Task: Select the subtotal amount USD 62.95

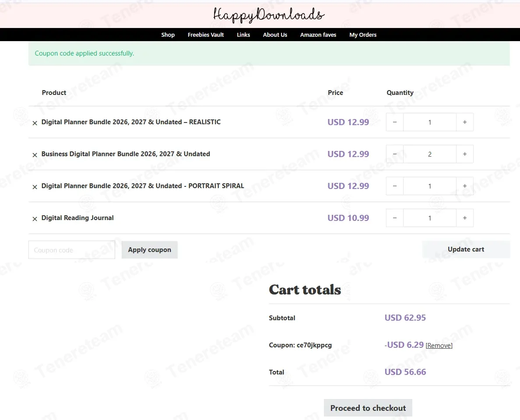Action: 405,318
